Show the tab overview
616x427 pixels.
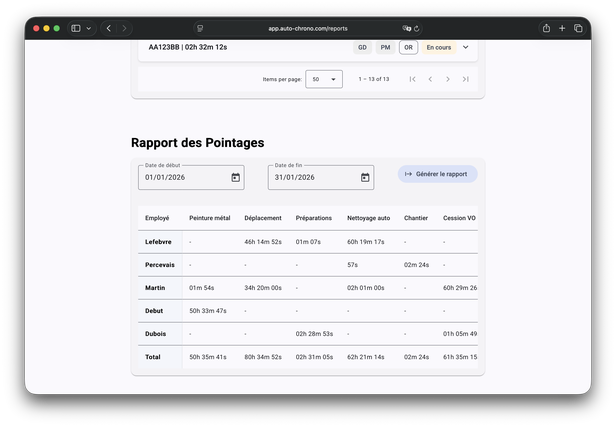(578, 28)
